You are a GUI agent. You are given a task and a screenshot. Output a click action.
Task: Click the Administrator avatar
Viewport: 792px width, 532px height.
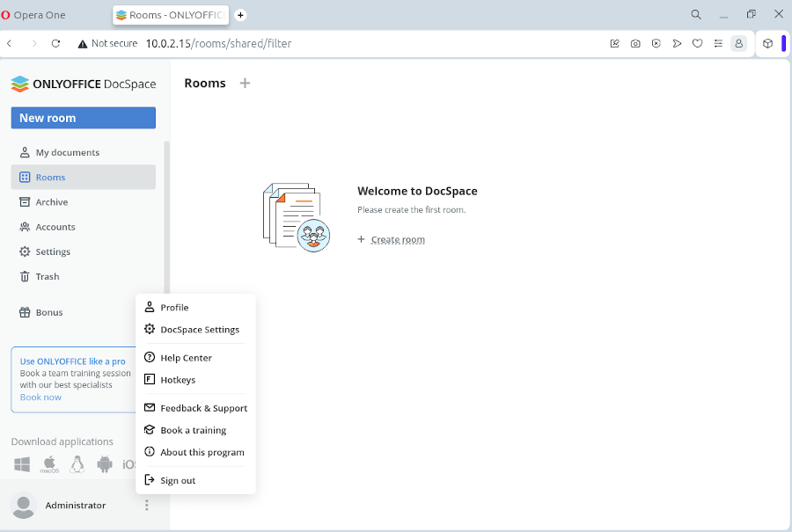tap(23, 506)
